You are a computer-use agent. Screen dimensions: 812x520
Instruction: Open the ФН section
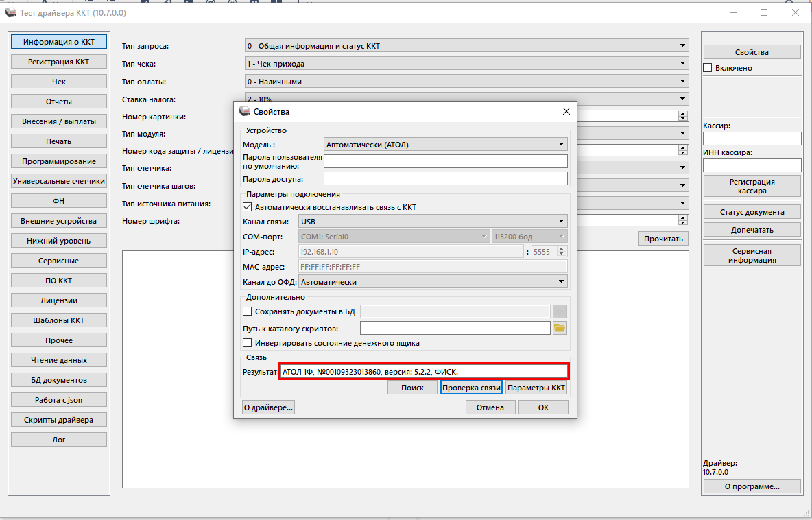pyautogui.click(x=59, y=201)
